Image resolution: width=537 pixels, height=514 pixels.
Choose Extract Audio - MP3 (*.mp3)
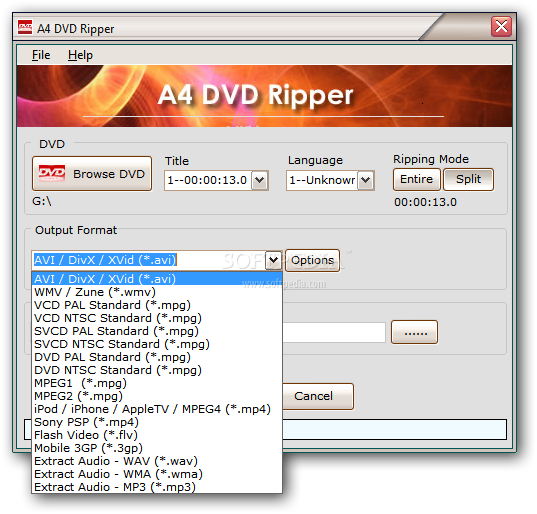point(157,487)
